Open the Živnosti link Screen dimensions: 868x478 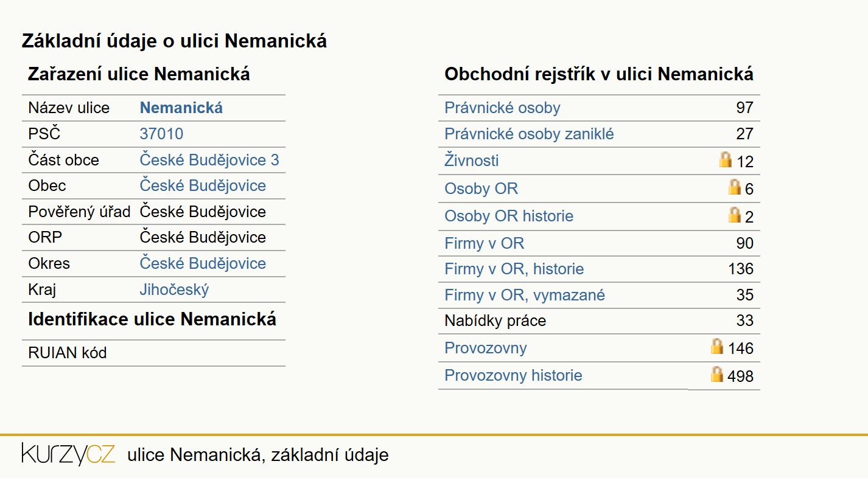point(472,161)
